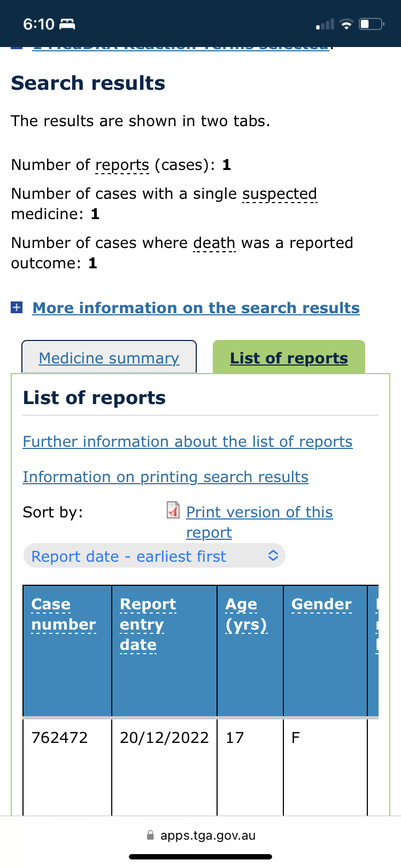401x868 pixels.
Task: Tap the apps.tga.gov.au address bar
Action: [x=207, y=835]
